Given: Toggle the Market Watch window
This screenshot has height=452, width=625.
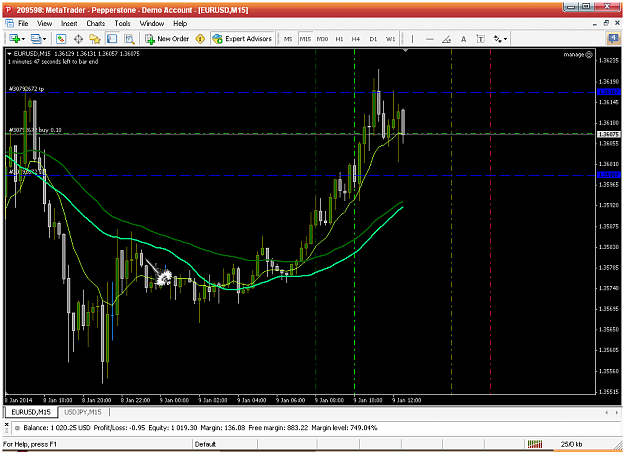Looking at the screenshot, I should (61, 39).
